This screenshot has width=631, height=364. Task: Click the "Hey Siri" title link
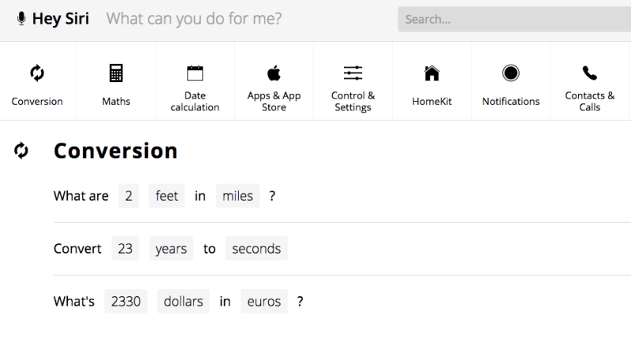point(60,19)
